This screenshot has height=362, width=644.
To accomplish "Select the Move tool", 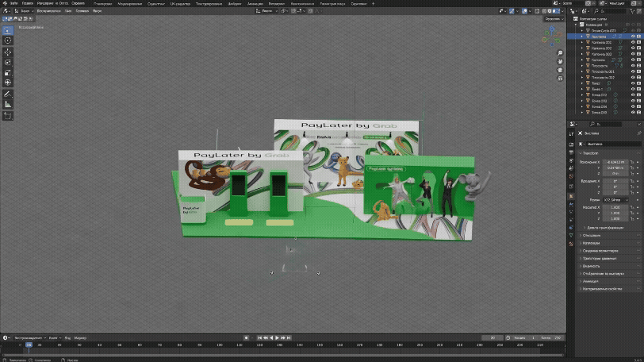I will [x=8, y=52].
